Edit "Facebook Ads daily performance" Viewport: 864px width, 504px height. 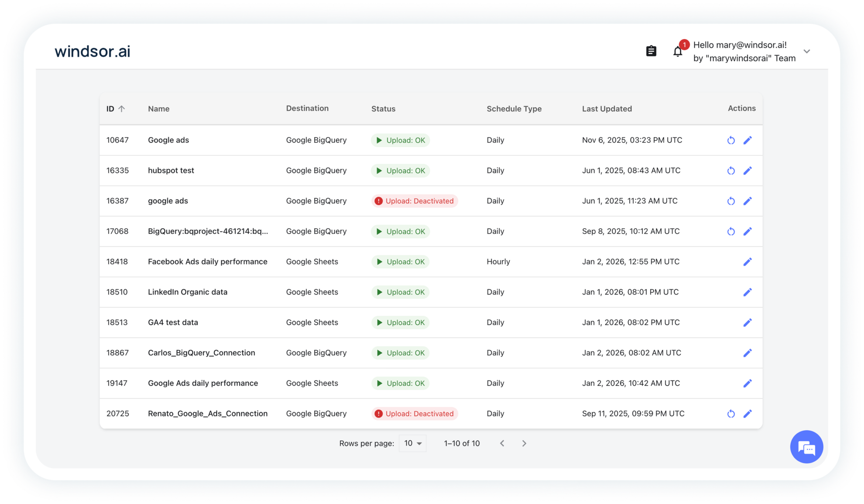click(748, 261)
